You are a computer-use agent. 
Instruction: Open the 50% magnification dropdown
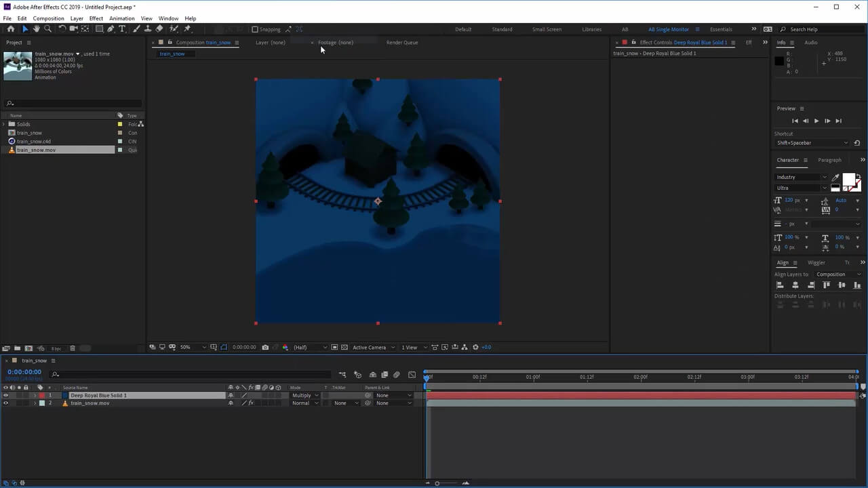pos(193,347)
